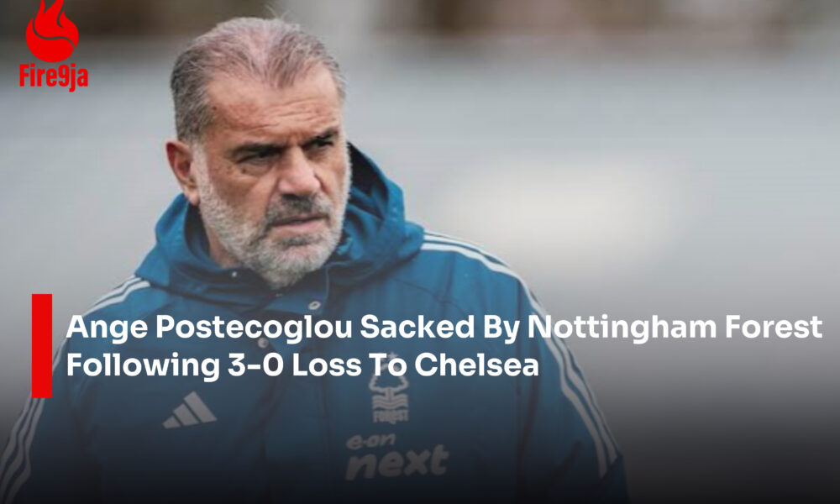840x504 pixels.
Task: Click the Fire9ja brand name text
Action: click(x=54, y=76)
